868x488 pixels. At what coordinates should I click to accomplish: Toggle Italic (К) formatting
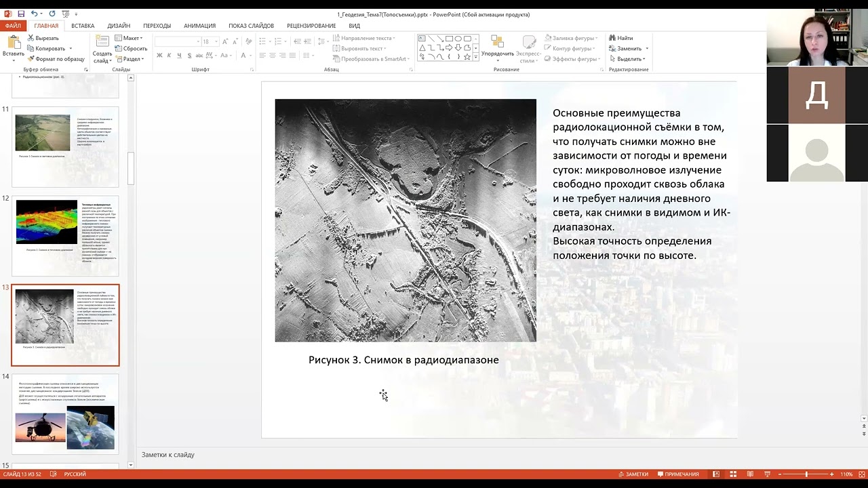169,56
